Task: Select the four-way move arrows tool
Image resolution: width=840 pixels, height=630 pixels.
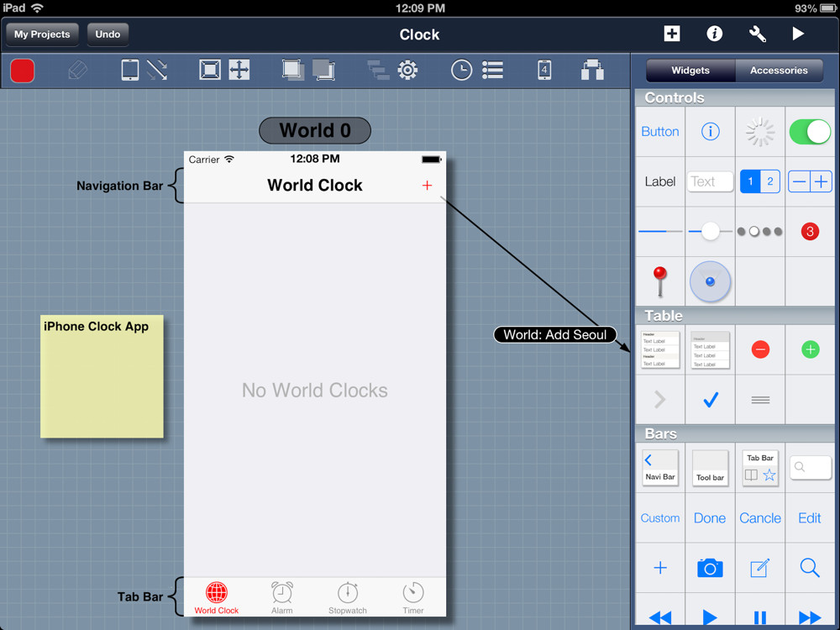Action: pyautogui.click(x=239, y=70)
